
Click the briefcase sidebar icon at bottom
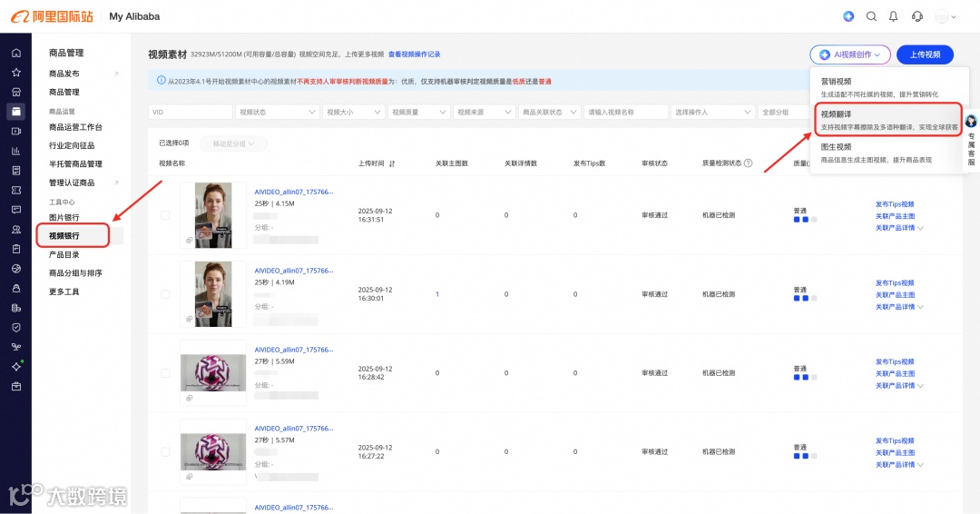pos(16,387)
